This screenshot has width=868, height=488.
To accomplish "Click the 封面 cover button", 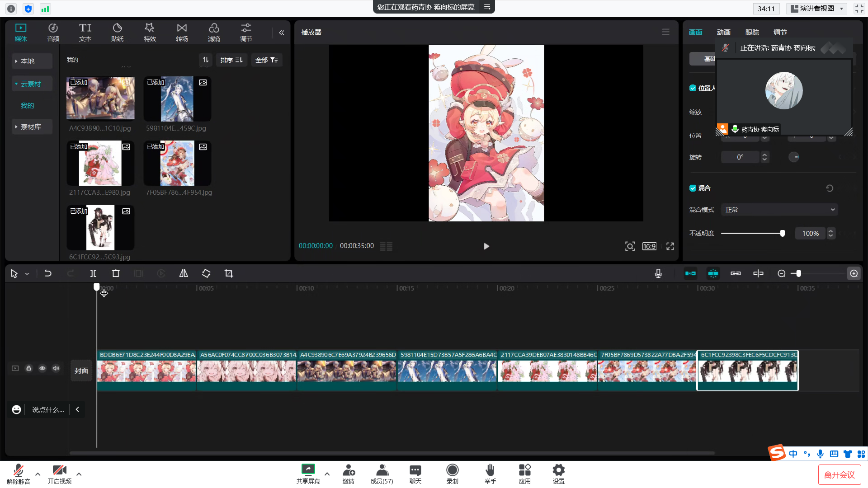I will [x=81, y=371].
